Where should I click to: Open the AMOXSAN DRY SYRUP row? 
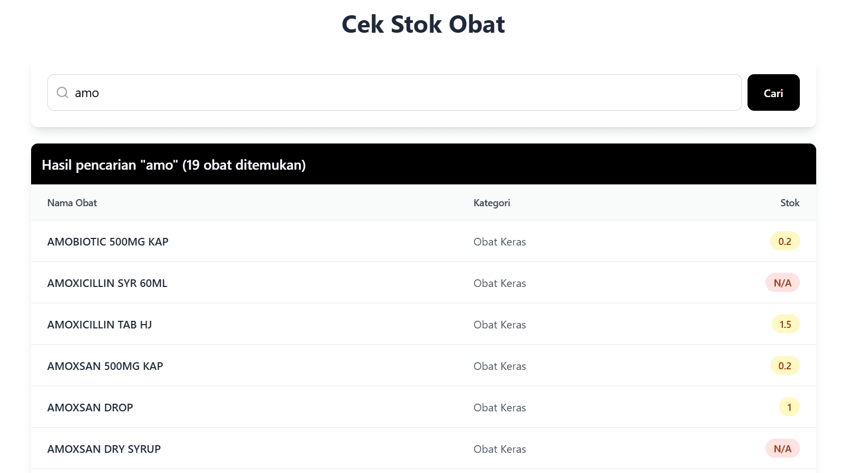point(104,448)
